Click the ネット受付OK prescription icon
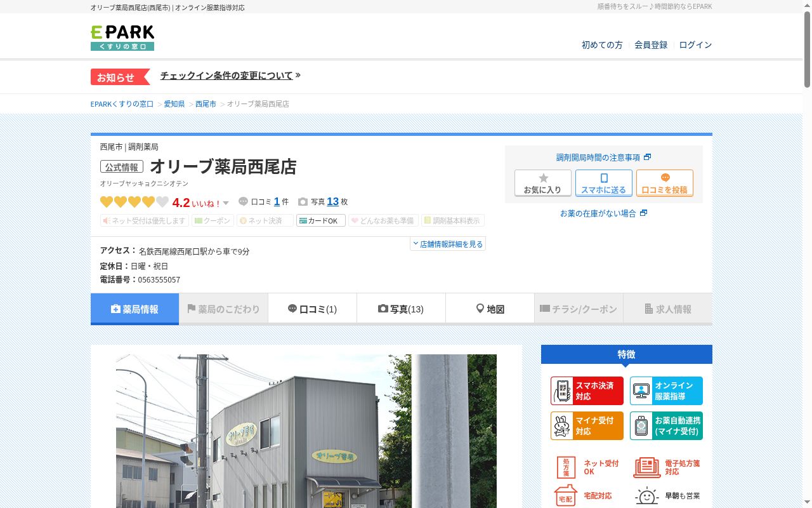This screenshot has height=508, width=812. click(566, 467)
